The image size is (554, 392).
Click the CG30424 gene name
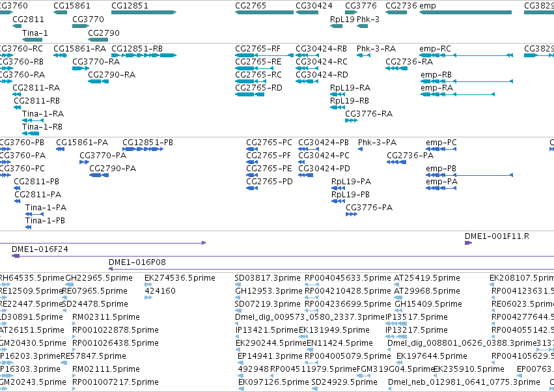pos(314,6)
